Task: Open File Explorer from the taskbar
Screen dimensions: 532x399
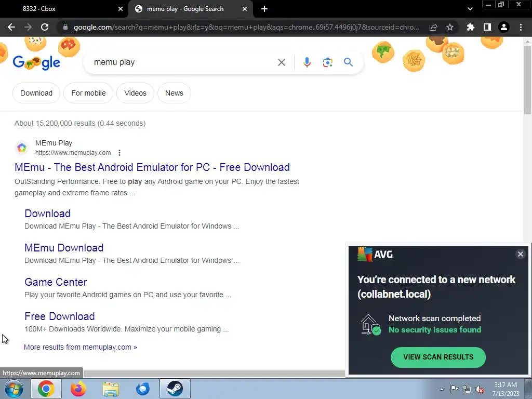Action: [x=111, y=389]
